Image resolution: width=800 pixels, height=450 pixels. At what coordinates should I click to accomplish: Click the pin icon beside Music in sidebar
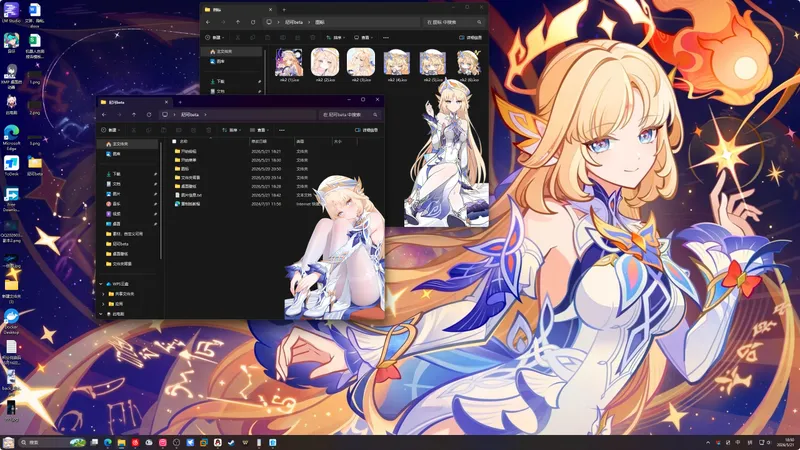(x=155, y=204)
